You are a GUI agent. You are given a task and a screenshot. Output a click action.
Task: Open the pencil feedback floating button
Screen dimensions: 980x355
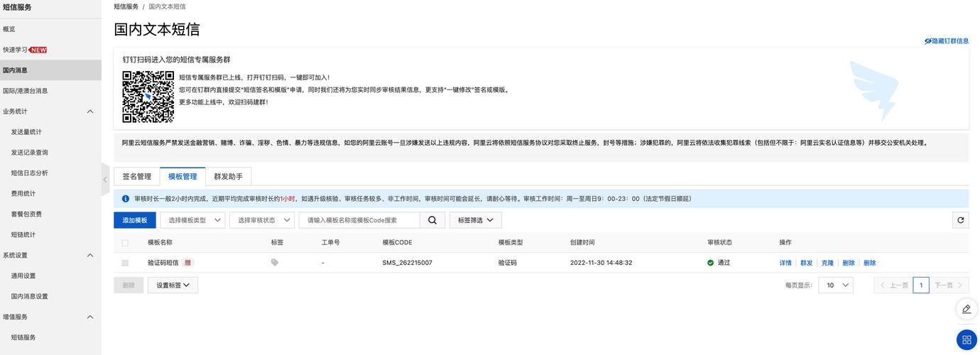[967, 309]
